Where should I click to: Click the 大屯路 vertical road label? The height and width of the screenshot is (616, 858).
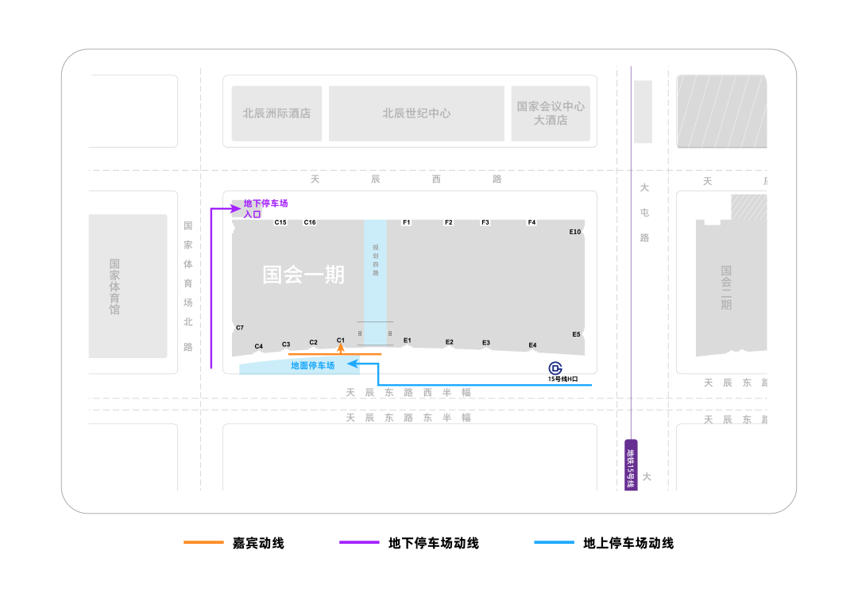644,213
